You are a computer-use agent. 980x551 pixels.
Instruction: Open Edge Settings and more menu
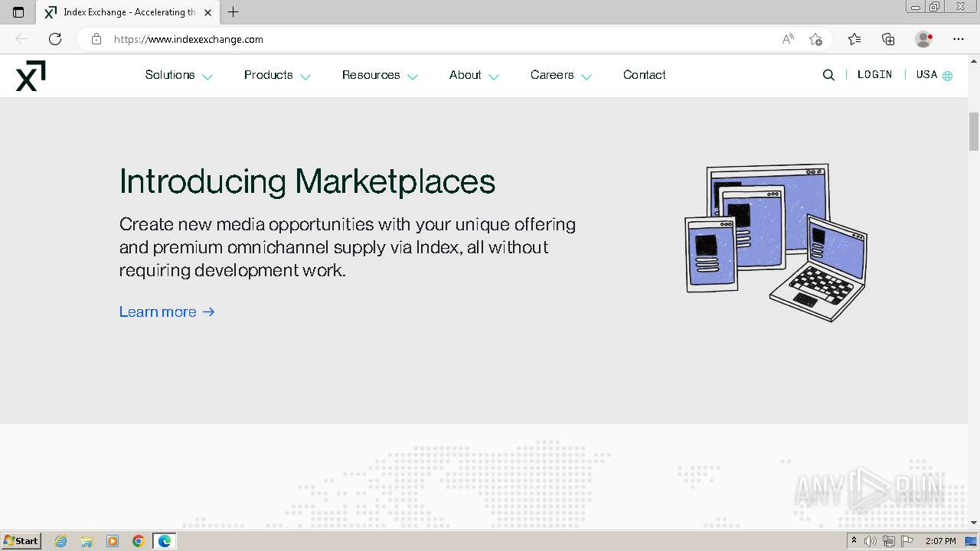(x=959, y=39)
